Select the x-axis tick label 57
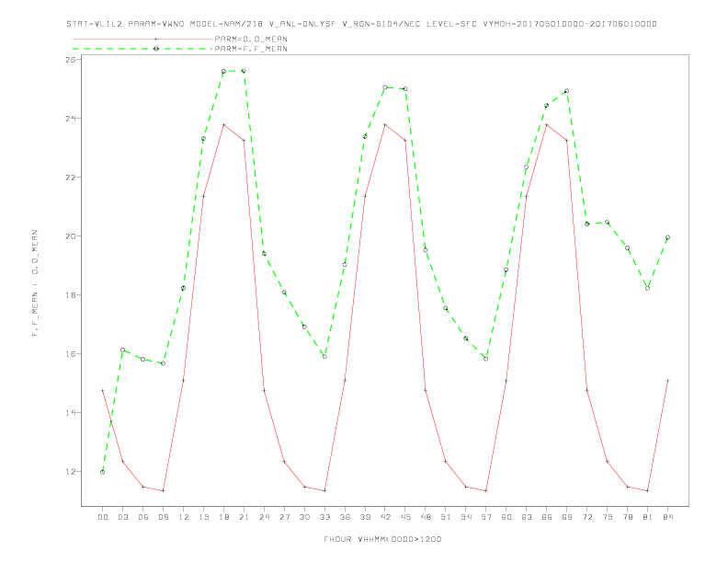Viewport: 728px width, 563px height. click(x=486, y=517)
